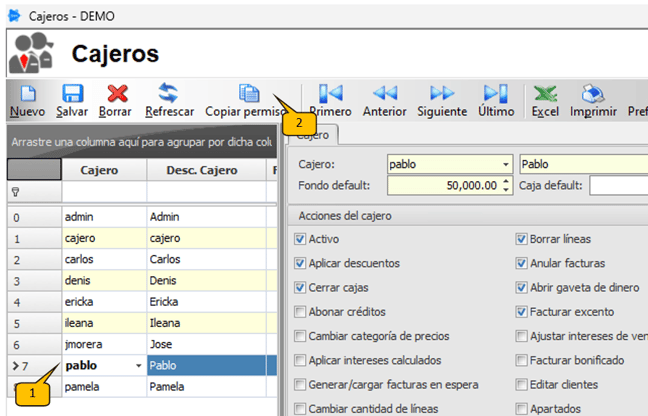Image resolution: width=648 pixels, height=416 pixels.
Task: Enable Apartados checkbox
Action: (x=522, y=409)
